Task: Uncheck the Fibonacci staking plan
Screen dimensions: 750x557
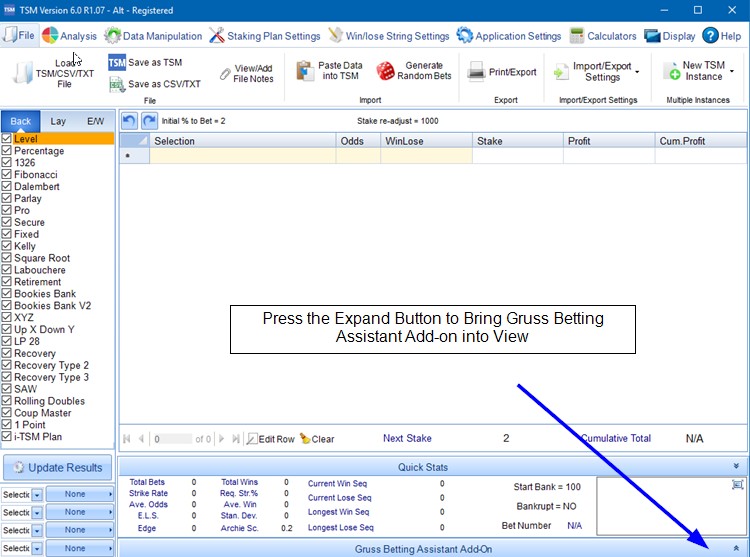Action: (7, 175)
